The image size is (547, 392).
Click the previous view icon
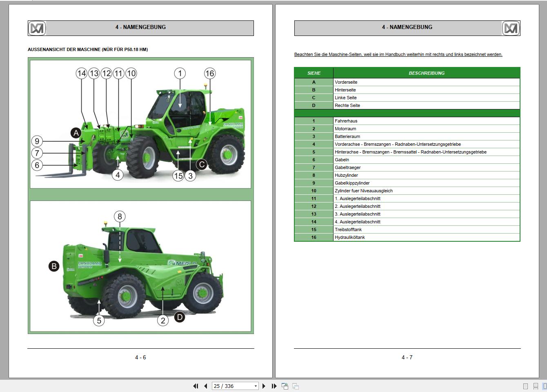[x=285, y=386]
